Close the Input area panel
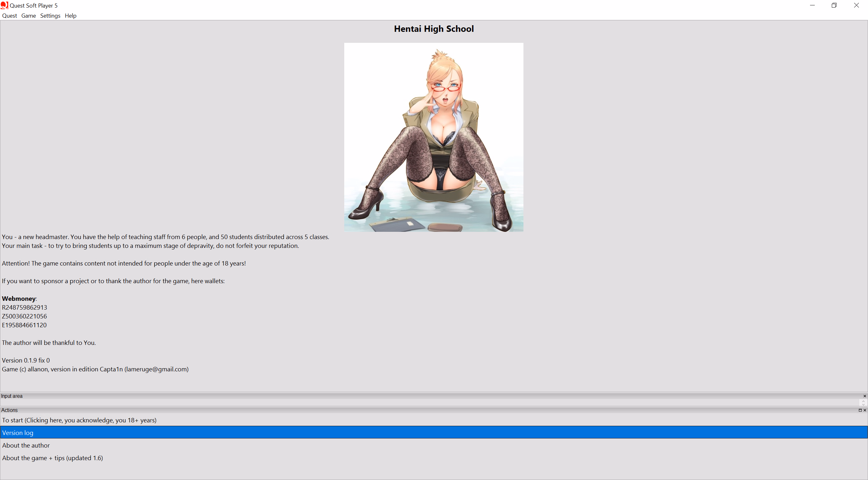The height and width of the screenshot is (480, 868). pyautogui.click(x=865, y=396)
